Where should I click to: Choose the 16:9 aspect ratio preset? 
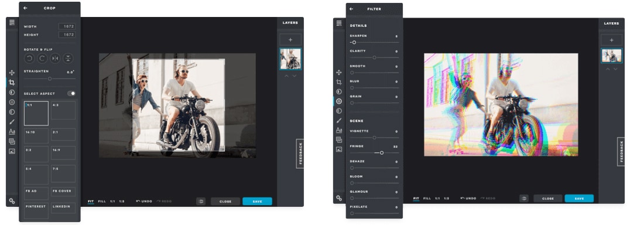[63, 153]
